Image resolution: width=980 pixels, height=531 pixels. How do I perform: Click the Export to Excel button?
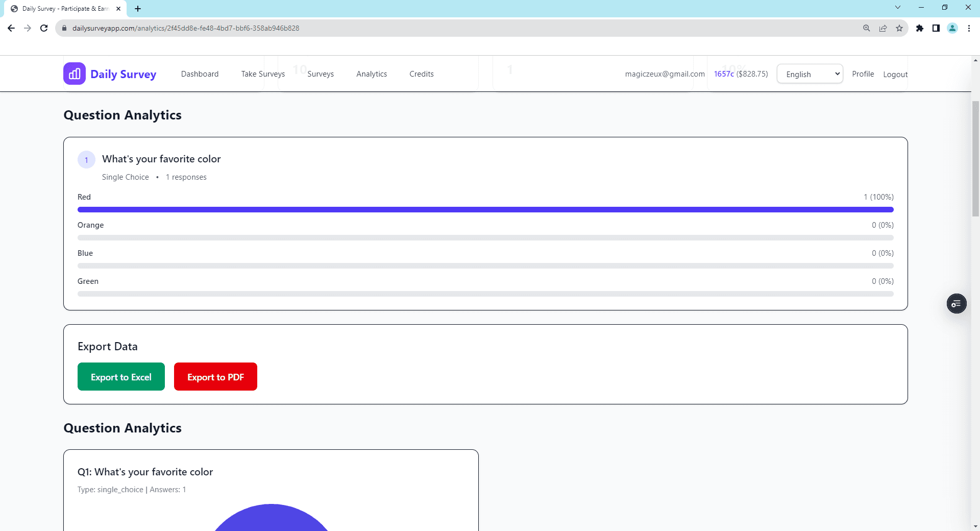121,377
